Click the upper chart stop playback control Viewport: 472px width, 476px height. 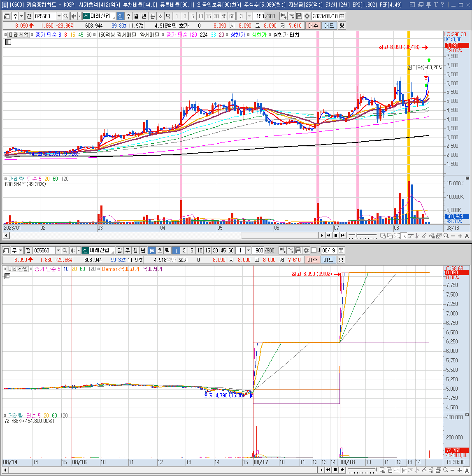[x=336, y=236]
